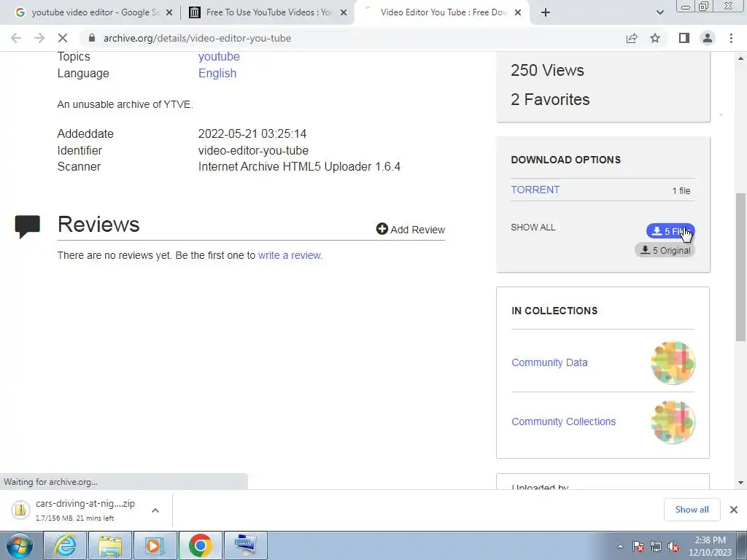The height and width of the screenshot is (560, 747).
Task: Open Windows Explorer from the taskbar
Action: point(110,545)
